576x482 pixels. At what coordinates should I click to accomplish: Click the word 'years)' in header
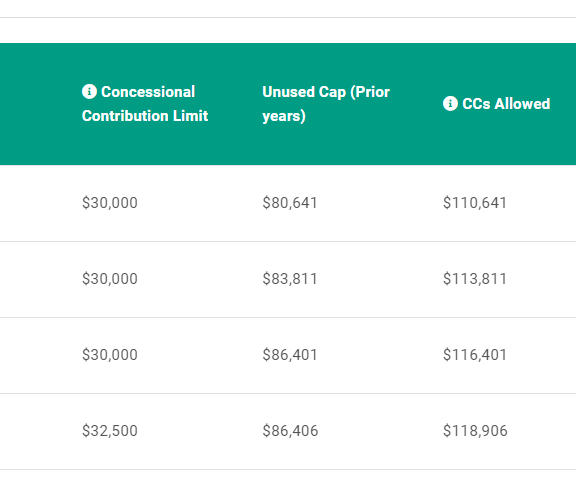(284, 116)
